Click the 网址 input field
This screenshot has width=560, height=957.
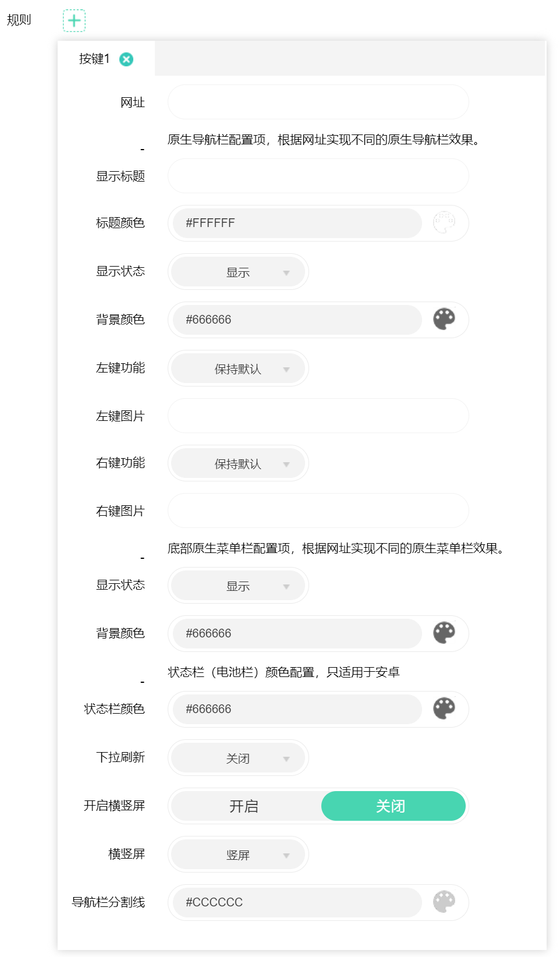click(x=318, y=102)
